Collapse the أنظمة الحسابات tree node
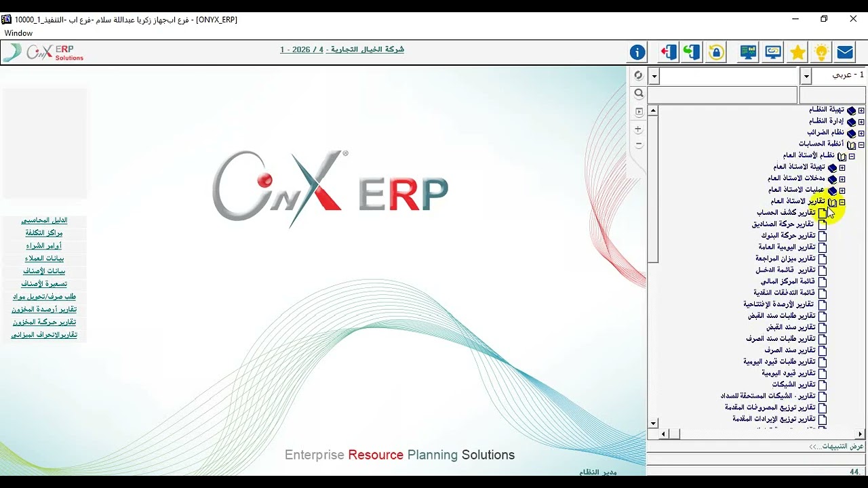Screen dimensions: 868x488 [x=861, y=145]
